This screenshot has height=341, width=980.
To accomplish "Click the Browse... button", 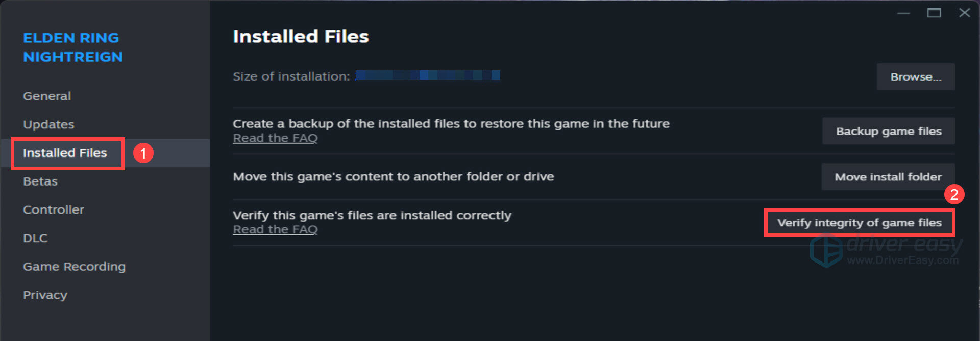I will point(916,76).
